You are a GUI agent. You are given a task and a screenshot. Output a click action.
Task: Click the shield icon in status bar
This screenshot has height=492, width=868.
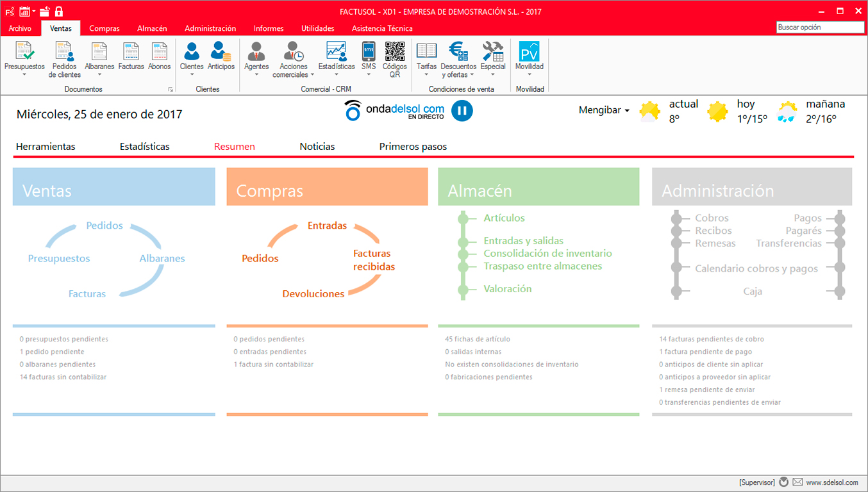(783, 482)
